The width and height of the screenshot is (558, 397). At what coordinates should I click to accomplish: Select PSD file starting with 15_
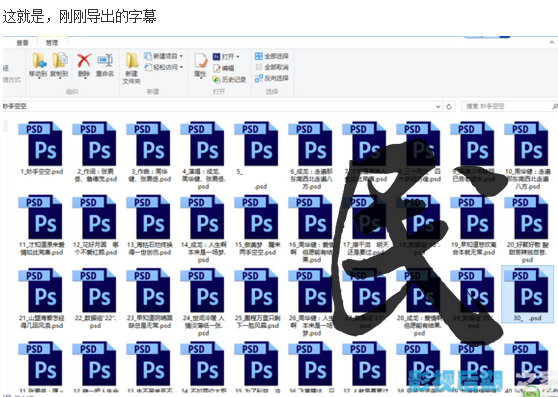click(258, 225)
